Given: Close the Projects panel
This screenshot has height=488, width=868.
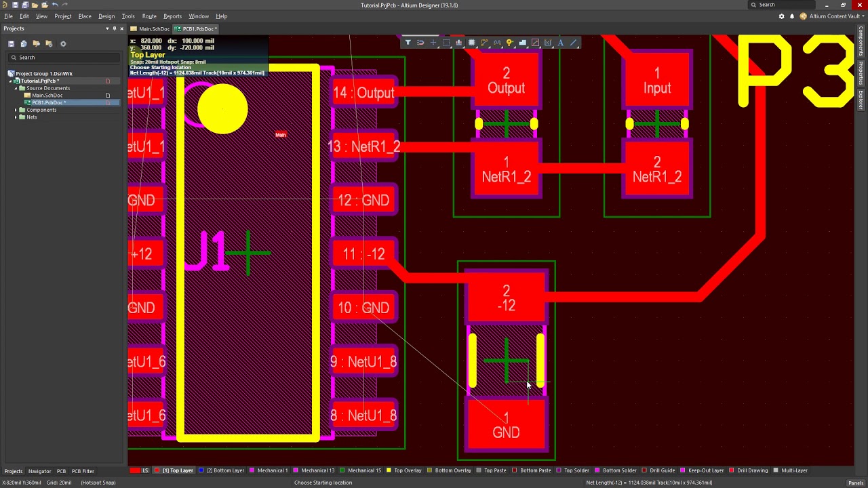Looking at the screenshot, I should [122, 28].
